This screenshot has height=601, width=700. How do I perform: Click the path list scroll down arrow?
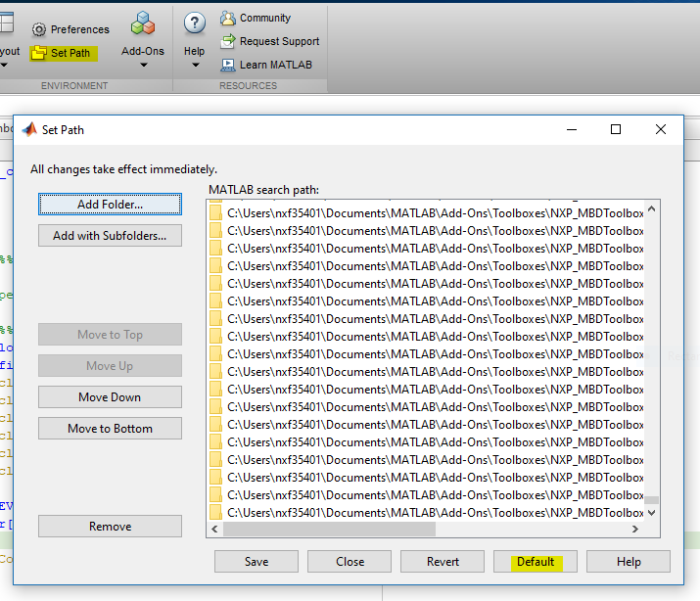click(651, 513)
